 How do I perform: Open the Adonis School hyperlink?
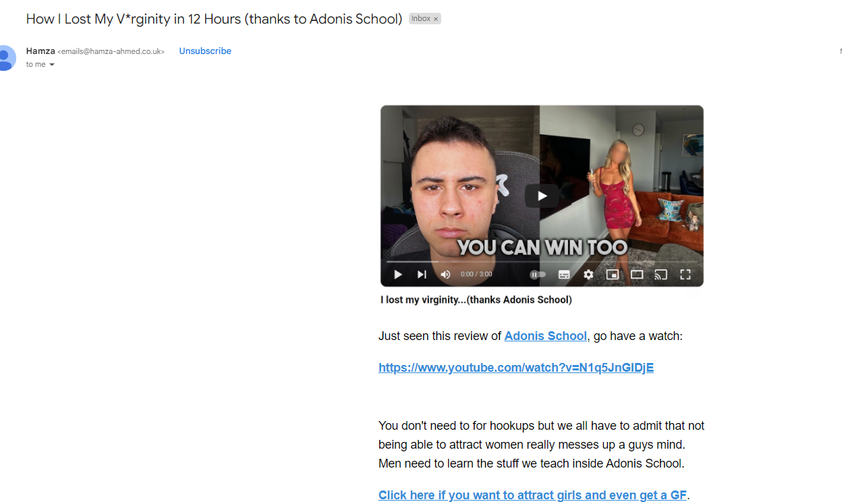coord(546,336)
